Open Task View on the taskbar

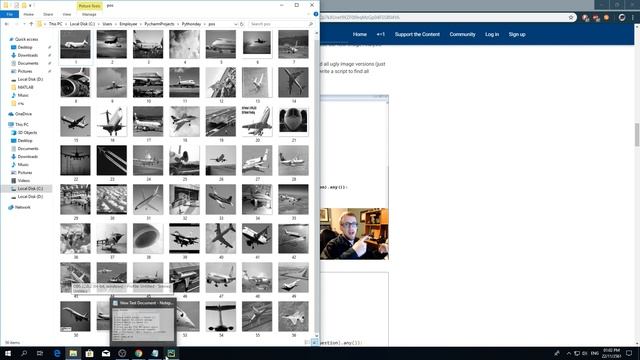[40, 353]
